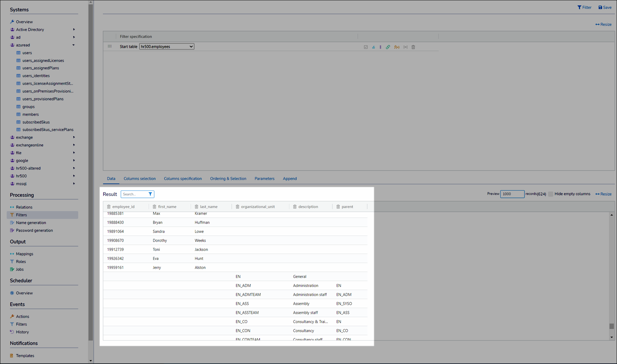Viewport: 617px width, 364px height.
Task: Click the |x| icon in filter row
Action: 405,47
